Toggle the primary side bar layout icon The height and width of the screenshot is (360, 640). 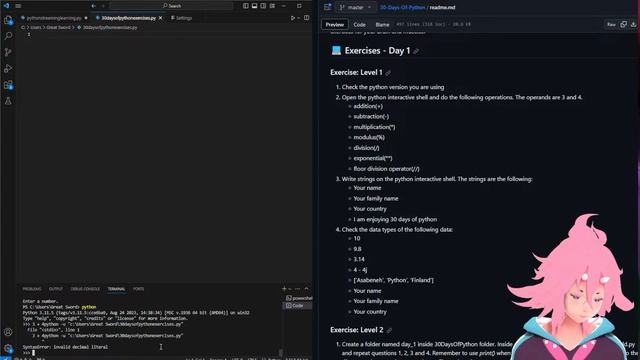pos(246,6)
